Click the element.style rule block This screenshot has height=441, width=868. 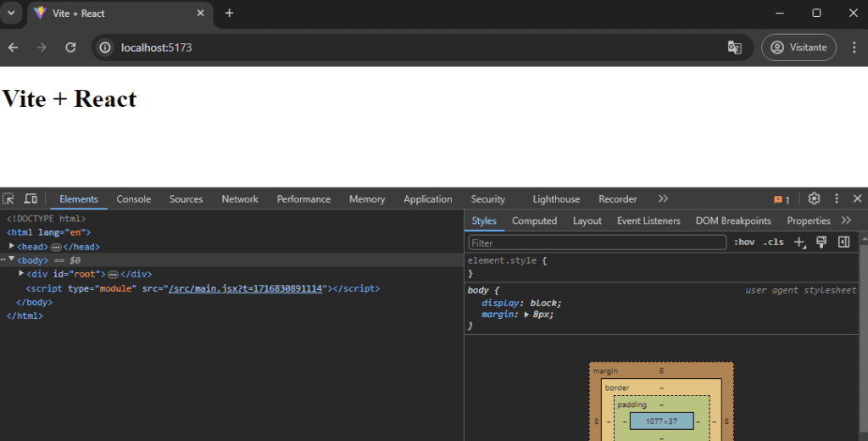[661, 266]
